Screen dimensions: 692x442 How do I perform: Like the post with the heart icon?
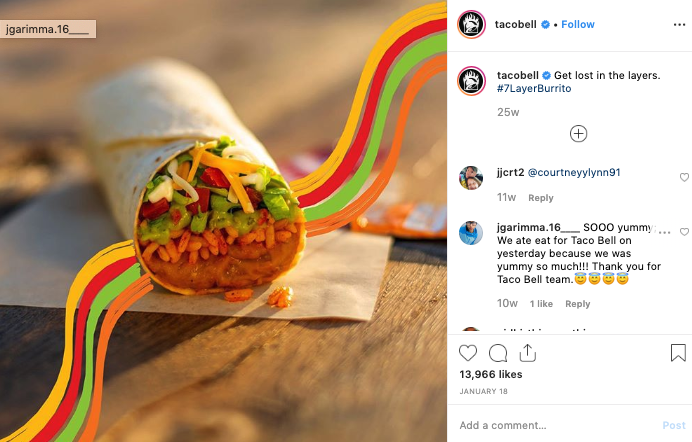point(468,353)
